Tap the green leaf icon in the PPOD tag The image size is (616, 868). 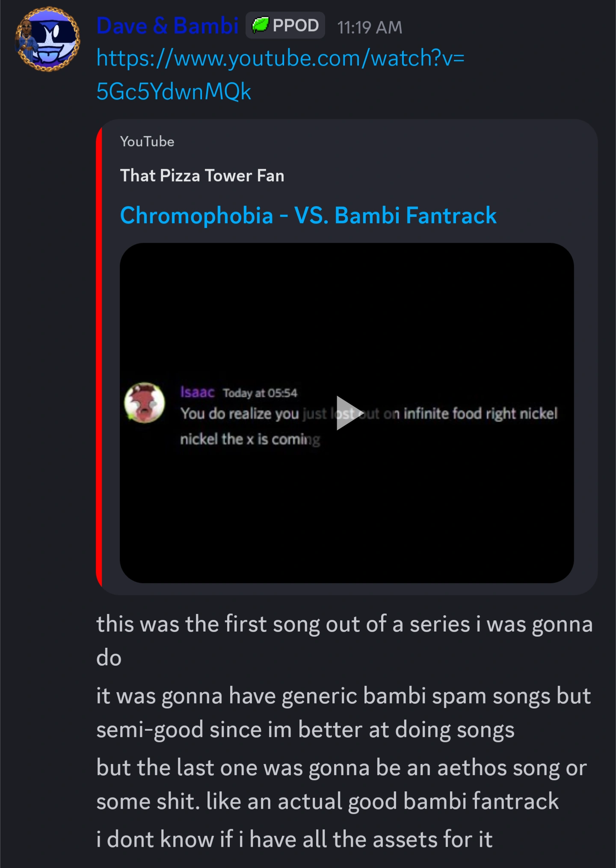click(x=260, y=25)
